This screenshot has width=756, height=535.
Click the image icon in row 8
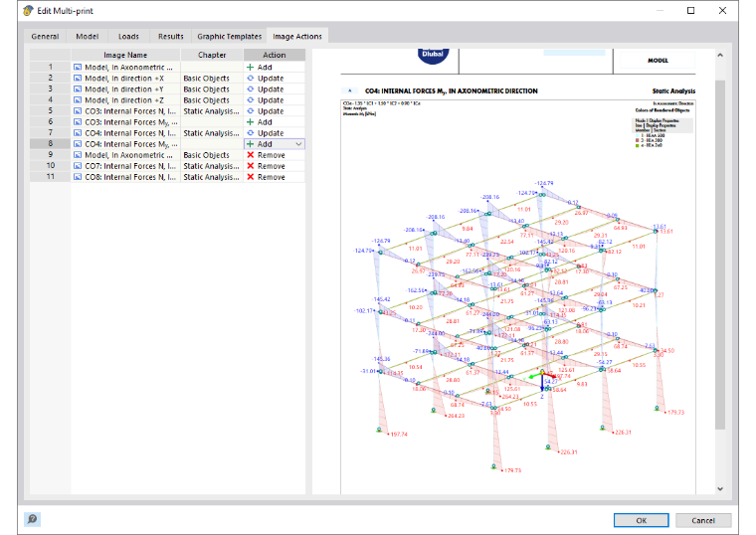point(78,144)
